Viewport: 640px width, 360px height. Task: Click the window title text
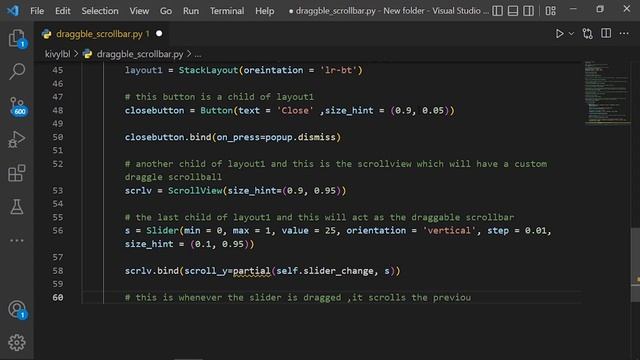[x=388, y=11]
